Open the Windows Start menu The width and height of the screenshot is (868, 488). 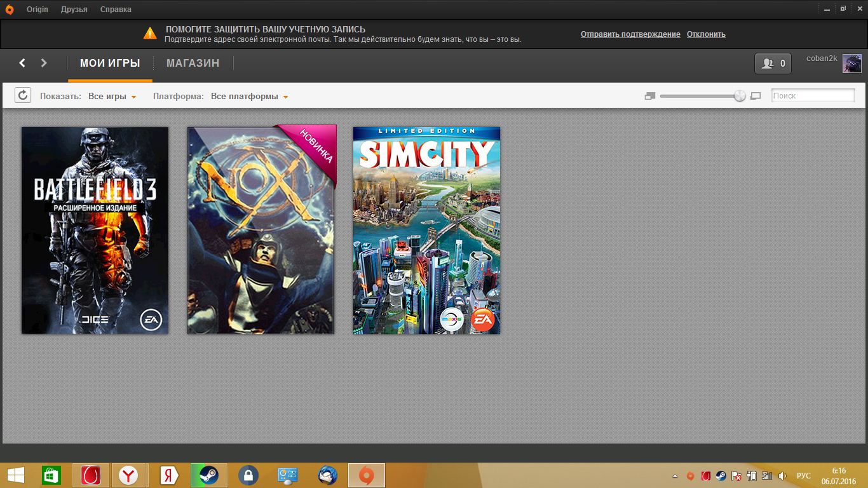click(x=16, y=475)
